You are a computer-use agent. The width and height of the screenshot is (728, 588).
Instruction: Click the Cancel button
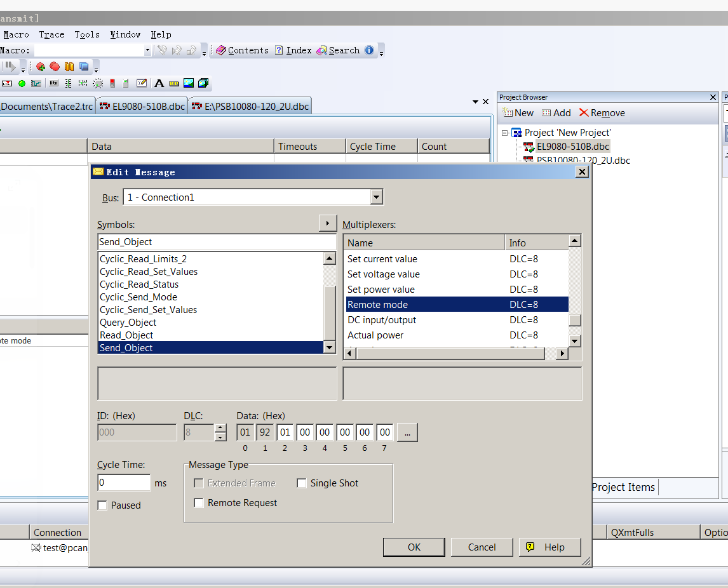[x=482, y=547]
